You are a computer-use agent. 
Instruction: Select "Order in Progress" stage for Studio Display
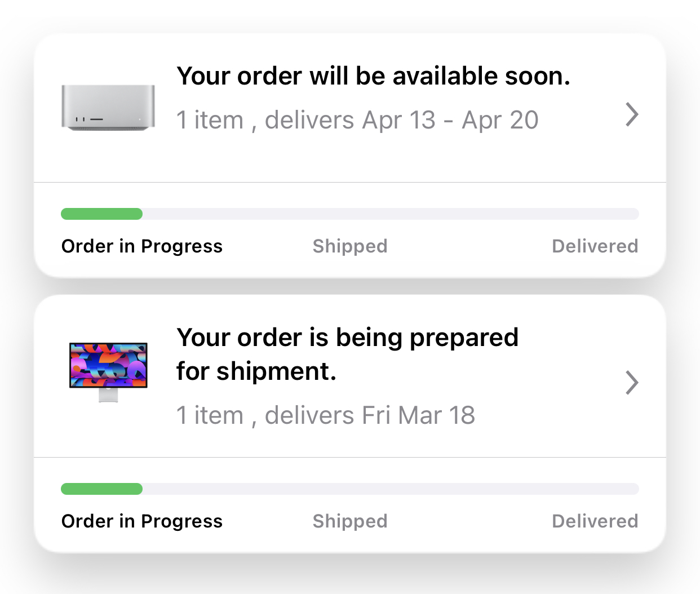tap(142, 521)
